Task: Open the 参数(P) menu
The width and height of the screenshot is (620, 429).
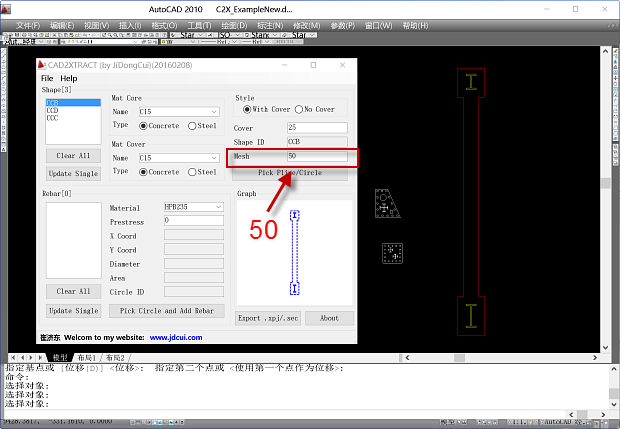Action: pos(342,26)
